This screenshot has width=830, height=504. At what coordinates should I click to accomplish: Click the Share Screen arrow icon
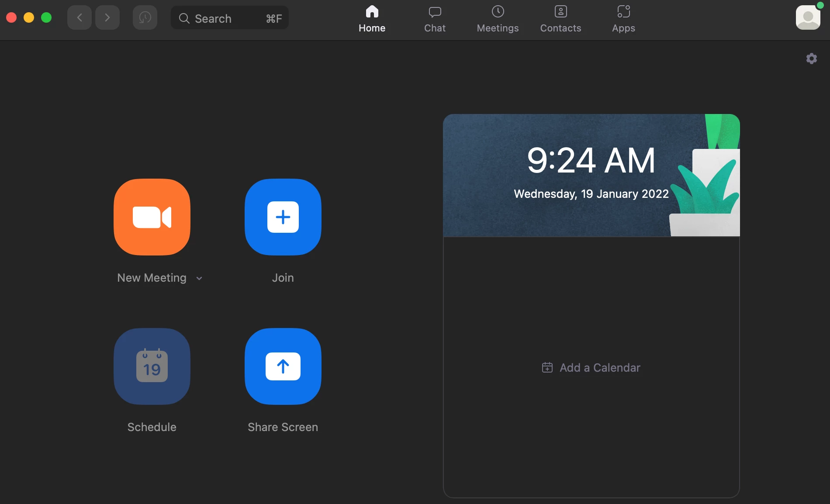click(283, 366)
